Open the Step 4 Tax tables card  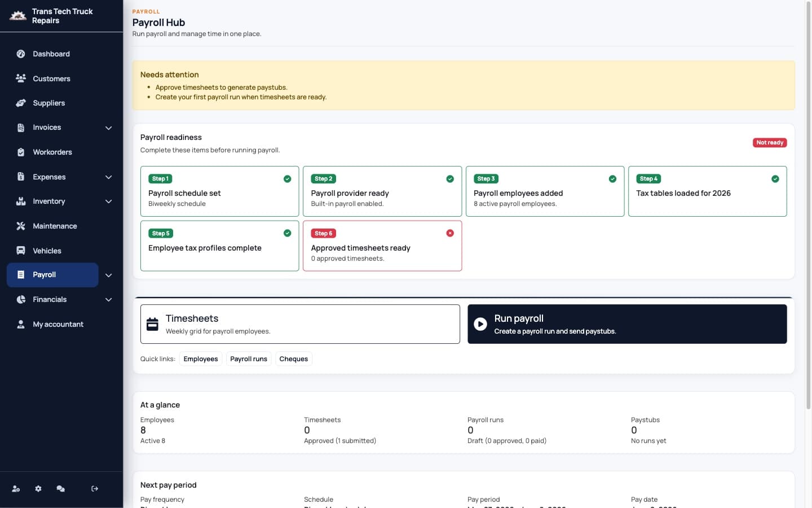pyautogui.click(x=708, y=191)
